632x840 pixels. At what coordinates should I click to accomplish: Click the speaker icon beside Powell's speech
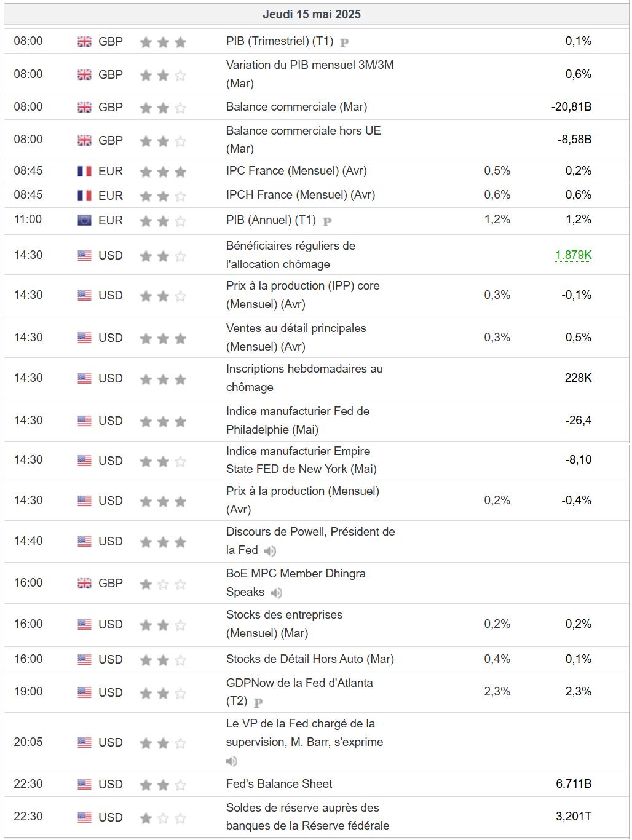270,551
